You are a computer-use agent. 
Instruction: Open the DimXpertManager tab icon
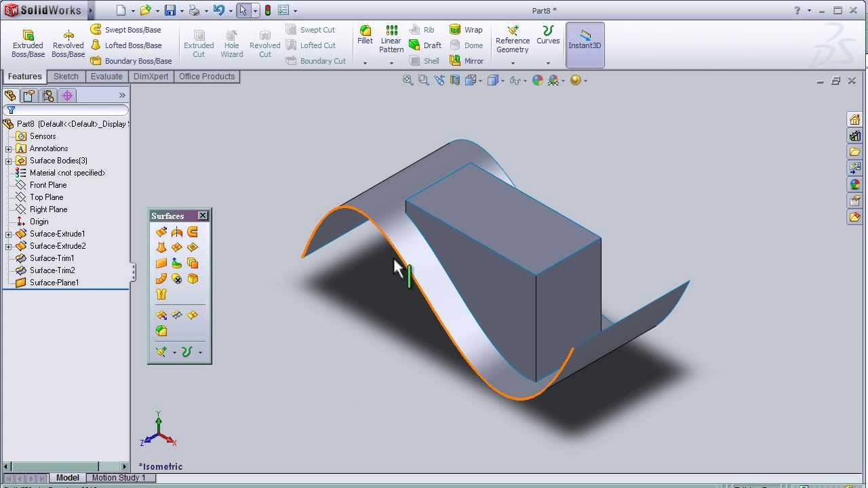coord(67,96)
